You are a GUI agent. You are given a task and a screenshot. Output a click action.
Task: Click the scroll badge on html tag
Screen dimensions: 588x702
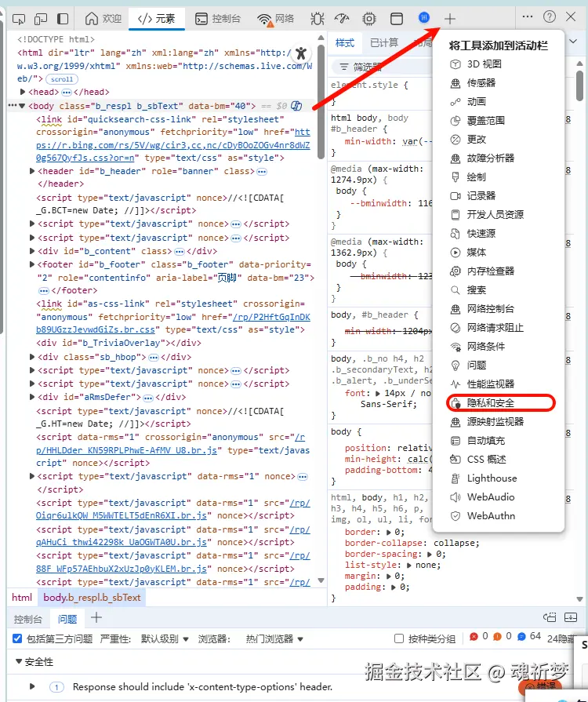(62, 79)
